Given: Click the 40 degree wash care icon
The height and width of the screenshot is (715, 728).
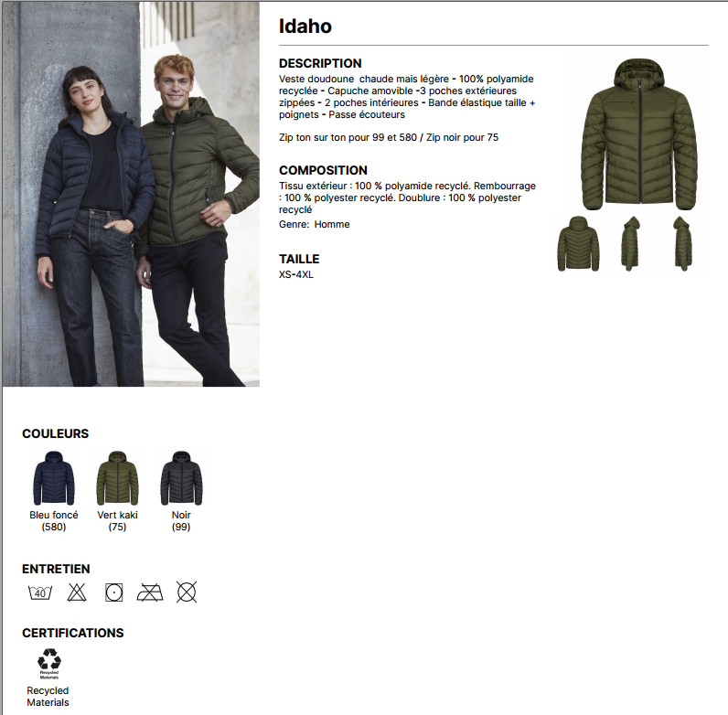Looking at the screenshot, I should coord(40,592).
